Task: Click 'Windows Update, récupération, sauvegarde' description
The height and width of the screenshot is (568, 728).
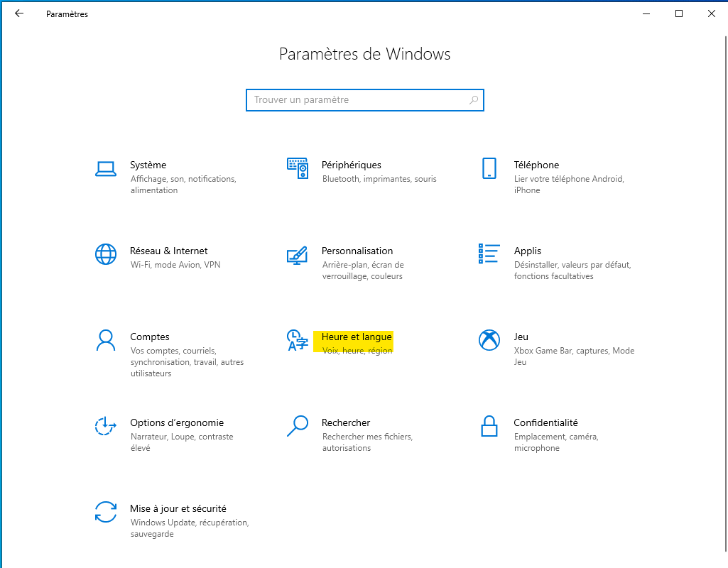Action: 190,528
